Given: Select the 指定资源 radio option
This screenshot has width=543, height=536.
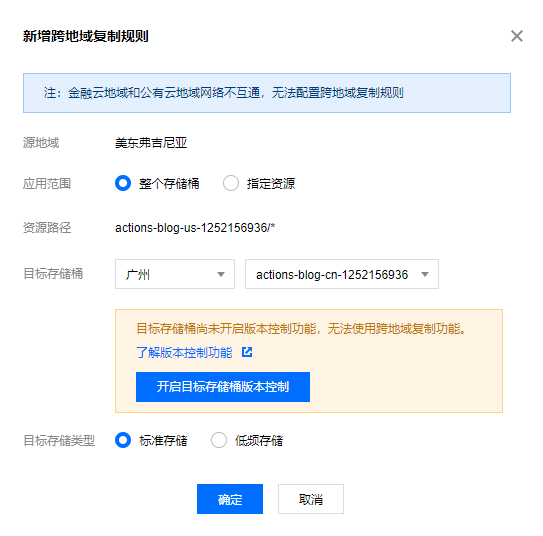Looking at the screenshot, I should 231,183.
